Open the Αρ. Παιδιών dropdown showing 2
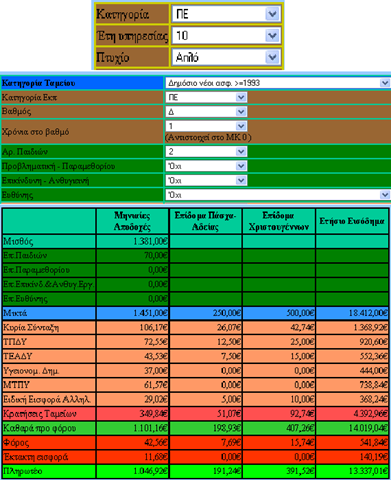Viewport: 391px width, 480px height. 206,152
